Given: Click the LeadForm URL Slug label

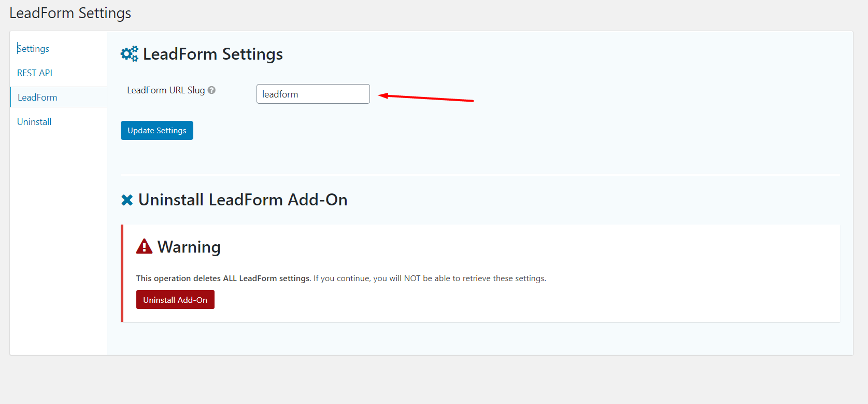Looking at the screenshot, I should click(x=166, y=90).
